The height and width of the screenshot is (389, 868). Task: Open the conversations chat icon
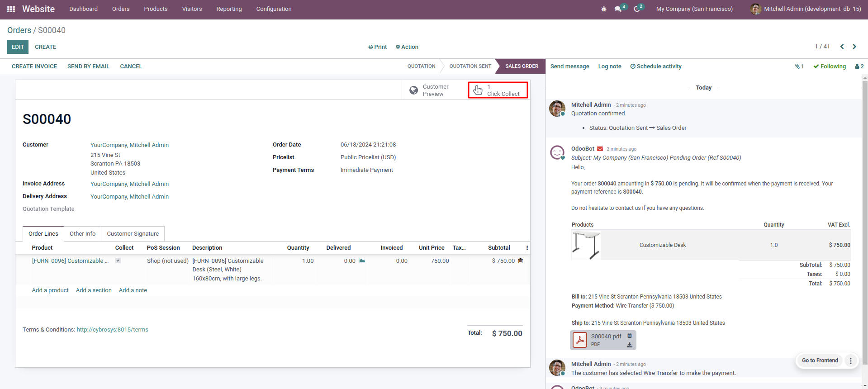618,9
